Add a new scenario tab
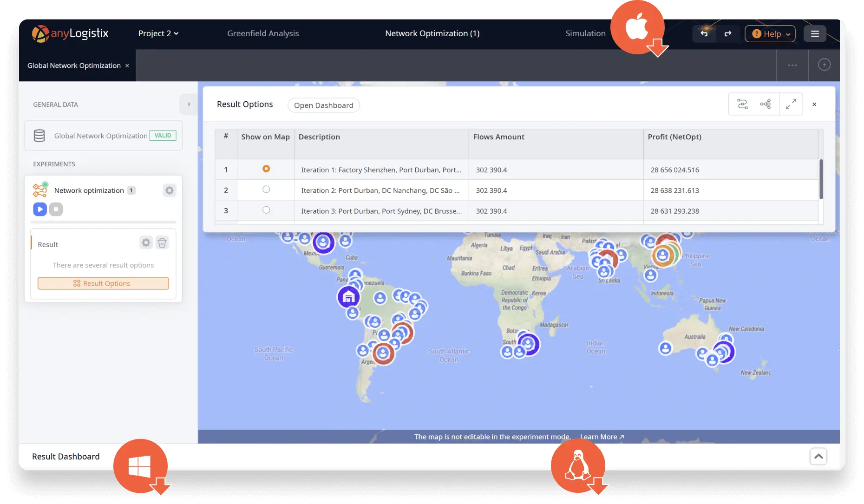The width and height of the screenshot is (864, 504). (824, 65)
